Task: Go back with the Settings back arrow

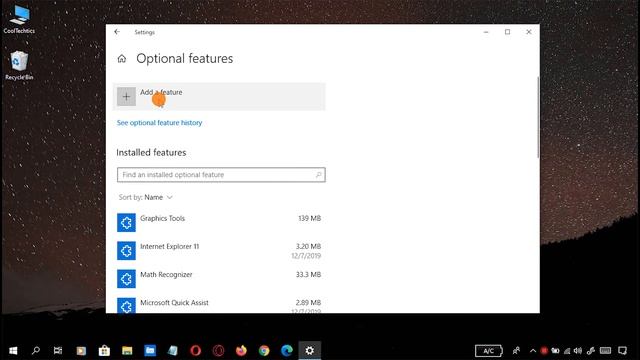Action: tap(117, 32)
